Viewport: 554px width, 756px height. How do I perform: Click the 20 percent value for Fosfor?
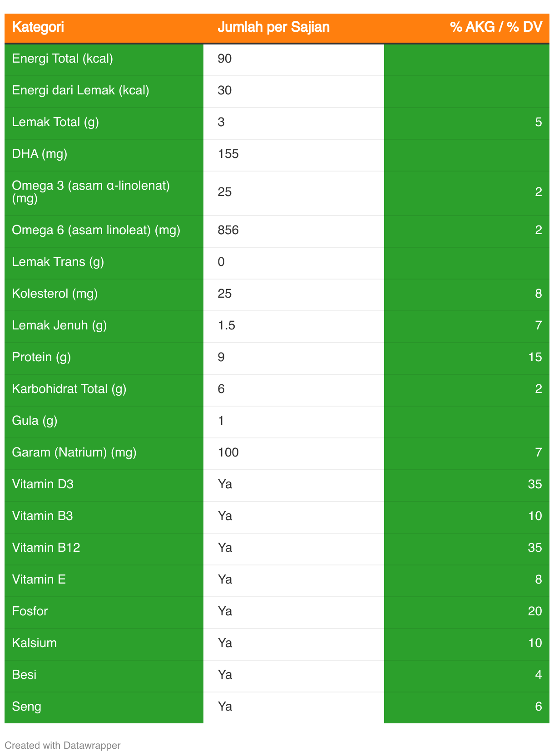tap(535, 611)
